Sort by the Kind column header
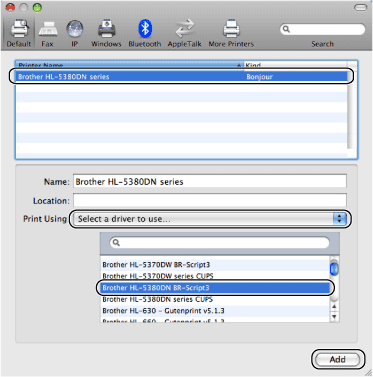 tap(295, 65)
